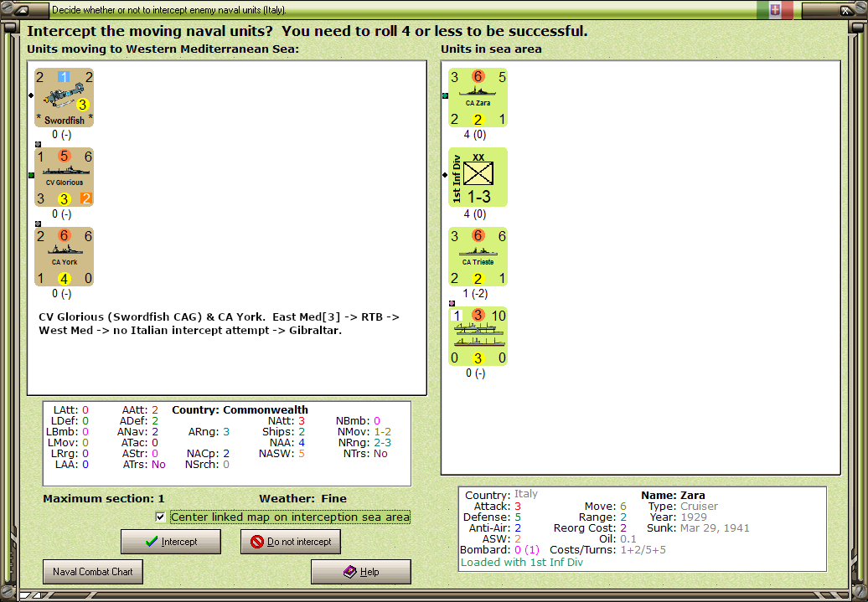Open Help
The width and height of the screenshot is (868, 602).
(361, 572)
